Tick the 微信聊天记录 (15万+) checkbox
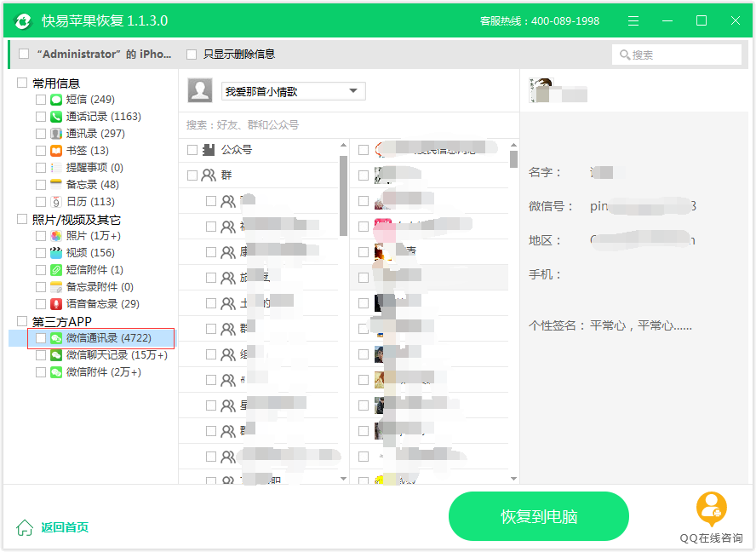Image resolution: width=756 pixels, height=552 pixels. 41,355
